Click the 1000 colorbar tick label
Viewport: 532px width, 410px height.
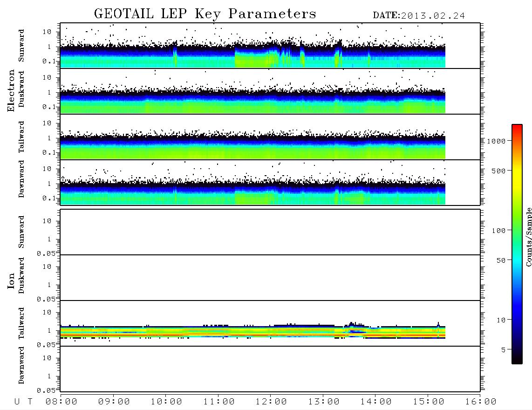(x=497, y=141)
